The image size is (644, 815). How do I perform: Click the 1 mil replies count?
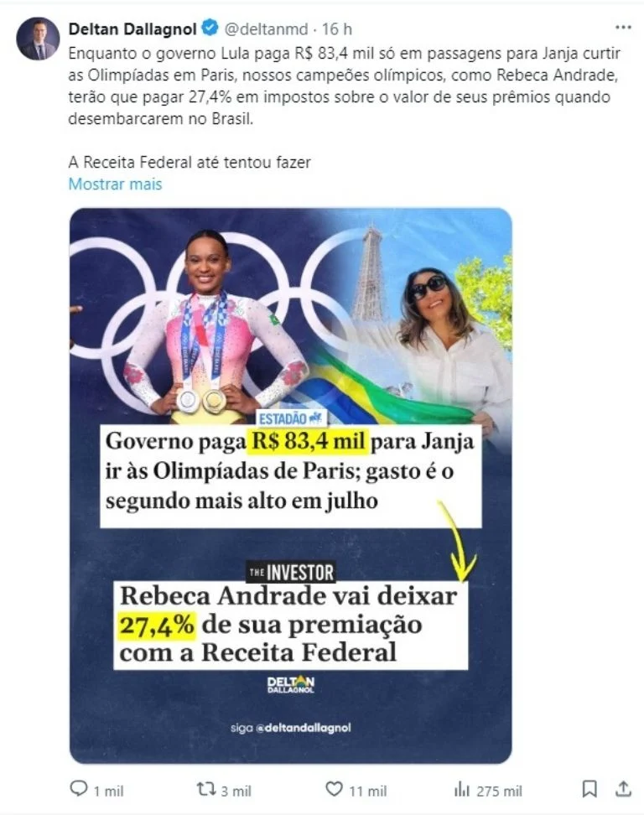click(x=109, y=791)
